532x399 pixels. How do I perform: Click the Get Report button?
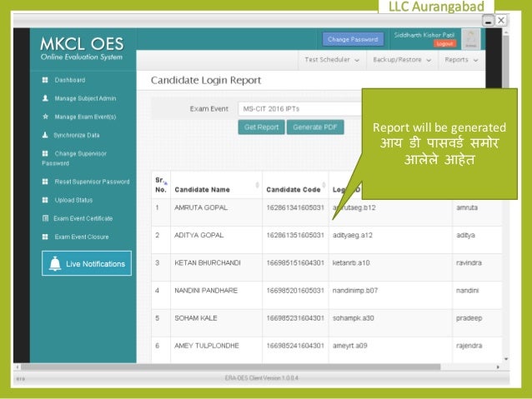[x=261, y=127]
